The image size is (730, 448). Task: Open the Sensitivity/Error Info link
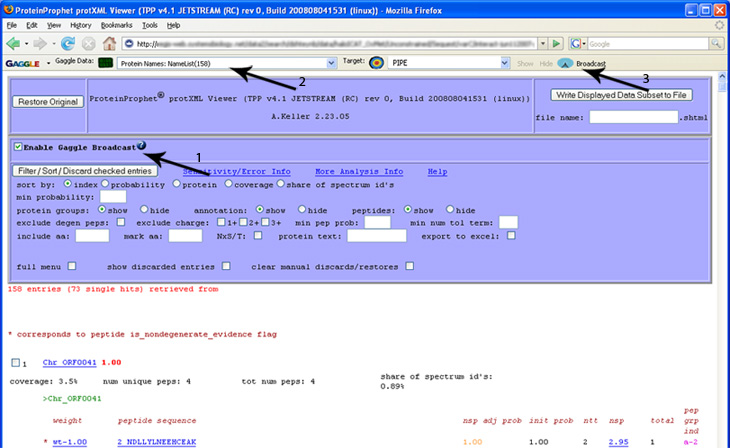(237, 171)
